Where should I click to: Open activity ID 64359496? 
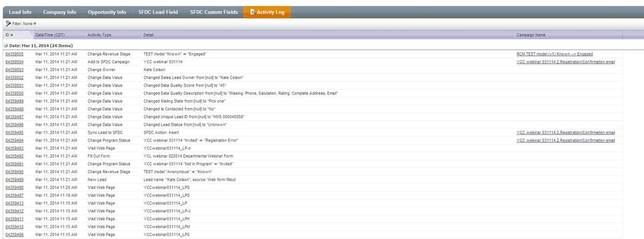coord(14,125)
